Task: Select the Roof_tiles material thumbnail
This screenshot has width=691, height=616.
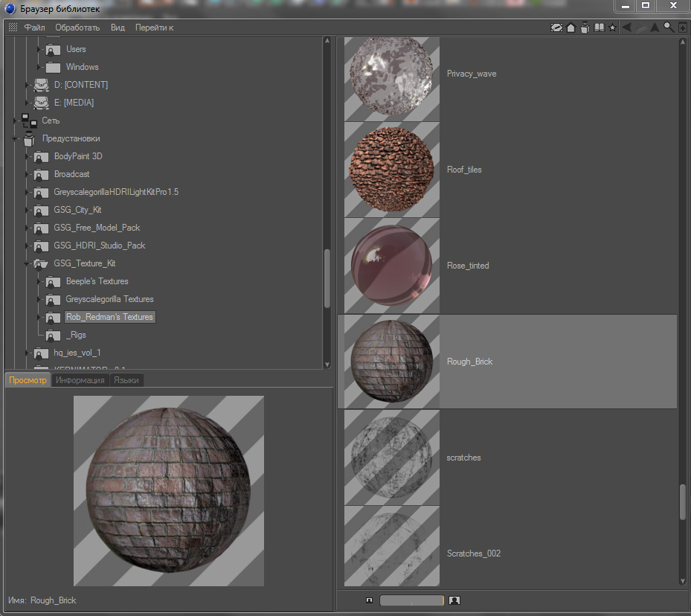Action: [392, 170]
